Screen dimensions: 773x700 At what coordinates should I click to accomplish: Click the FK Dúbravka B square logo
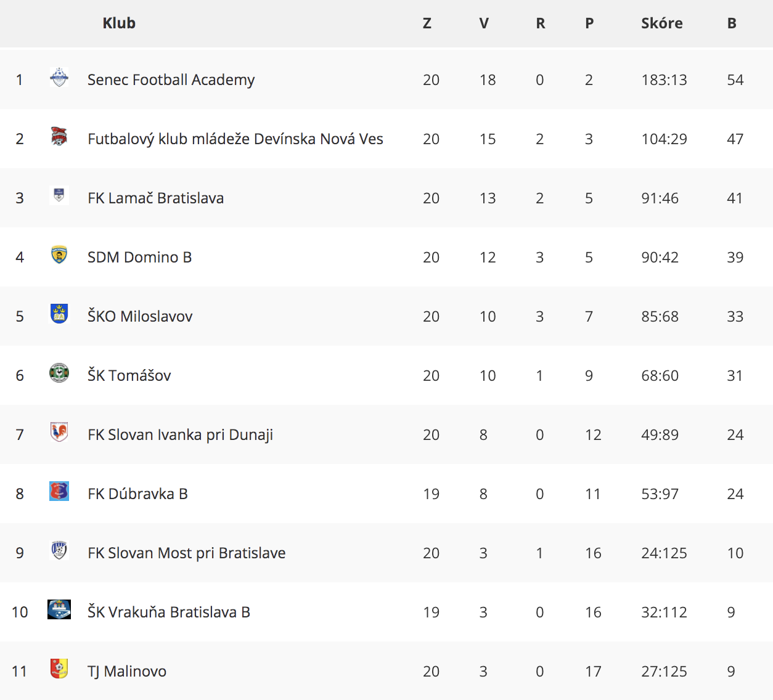coord(59,491)
